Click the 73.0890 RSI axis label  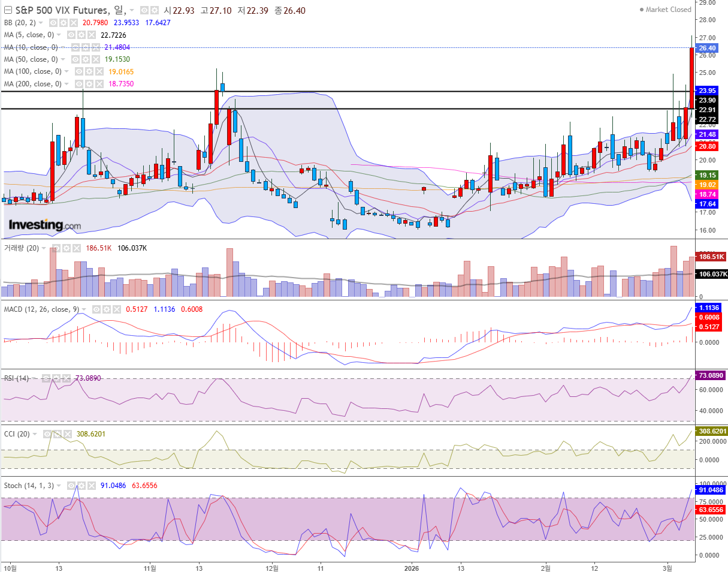(710, 375)
